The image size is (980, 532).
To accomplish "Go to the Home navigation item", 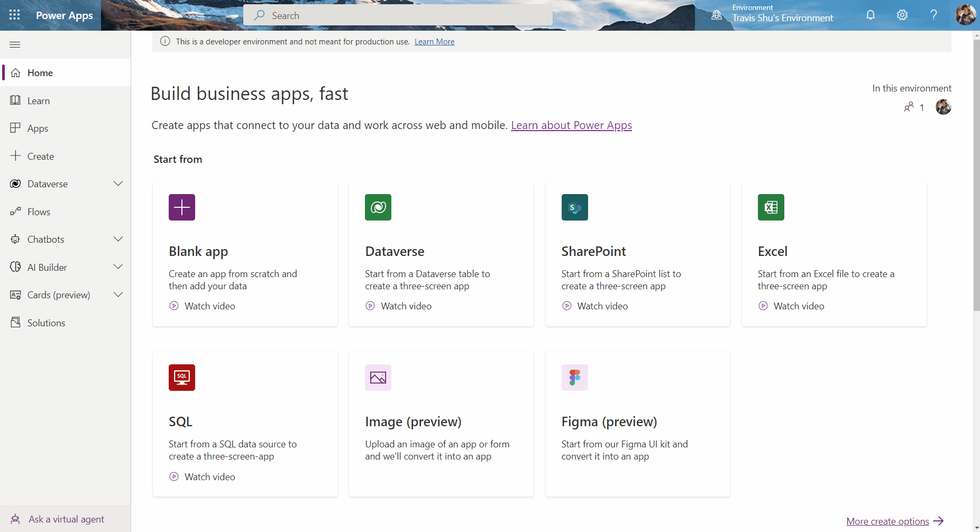I will pyautogui.click(x=40, y=72).
